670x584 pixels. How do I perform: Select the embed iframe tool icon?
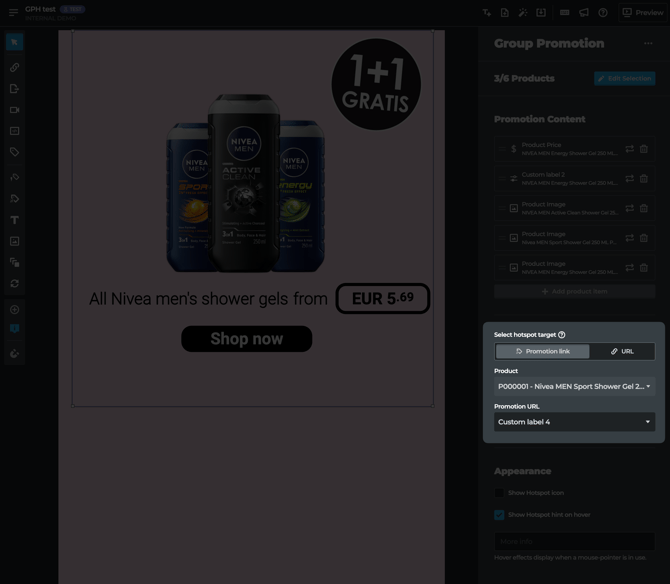[x=15, y=131]
